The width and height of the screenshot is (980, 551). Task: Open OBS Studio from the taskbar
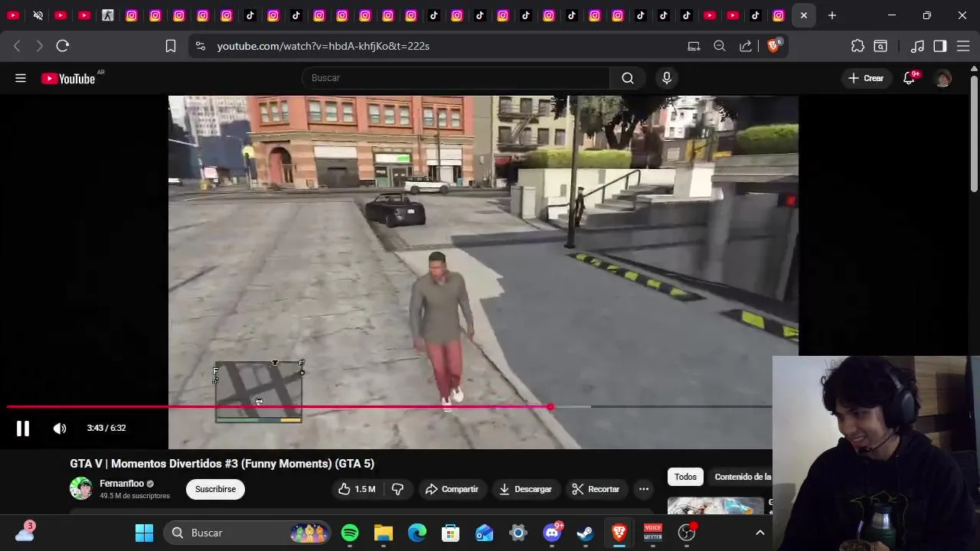tap(687, 533)
